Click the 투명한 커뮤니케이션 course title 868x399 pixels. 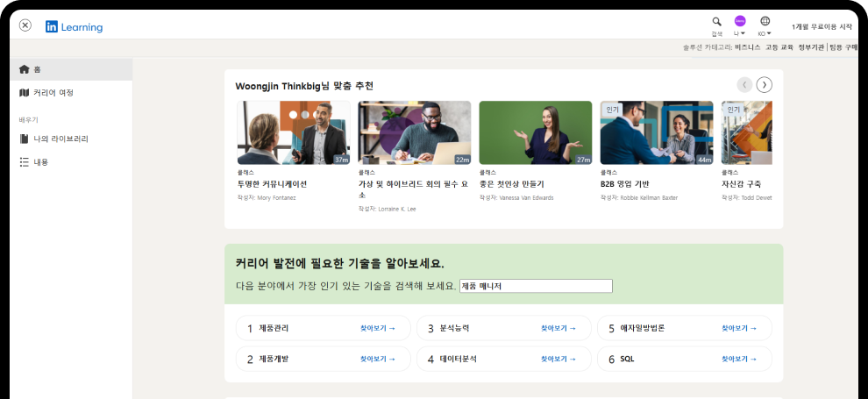(x=272, y=184)
